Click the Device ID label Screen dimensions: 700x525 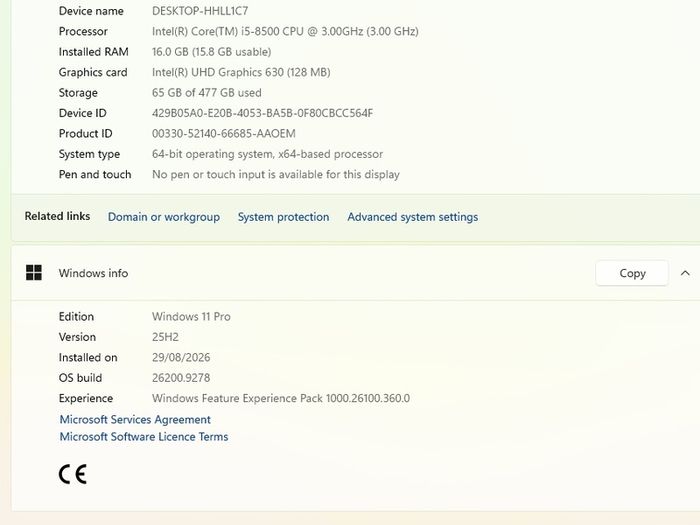[83, 113]
